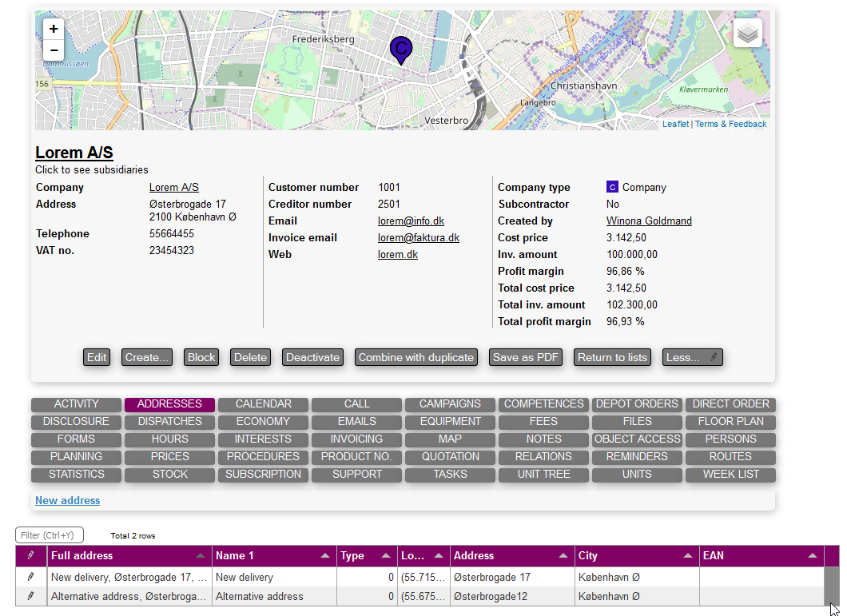Zoom in on the map
847x616 pixels.
(x=54, y=29)
